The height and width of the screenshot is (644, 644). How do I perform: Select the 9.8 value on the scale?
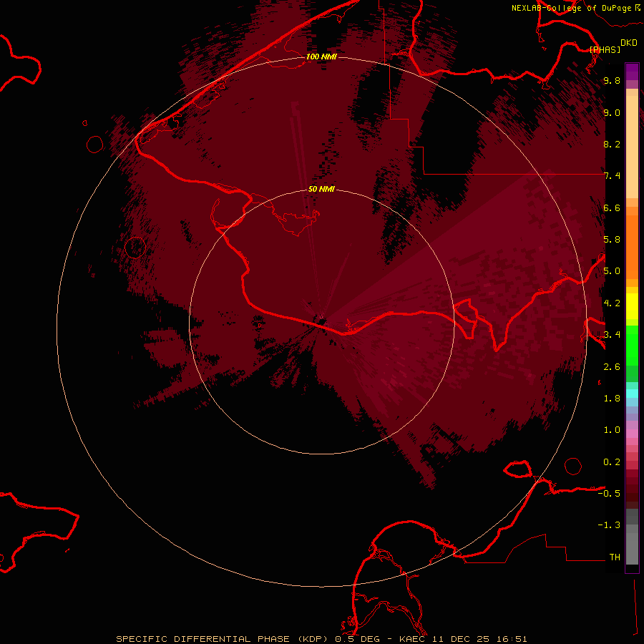tap(612, 81)
